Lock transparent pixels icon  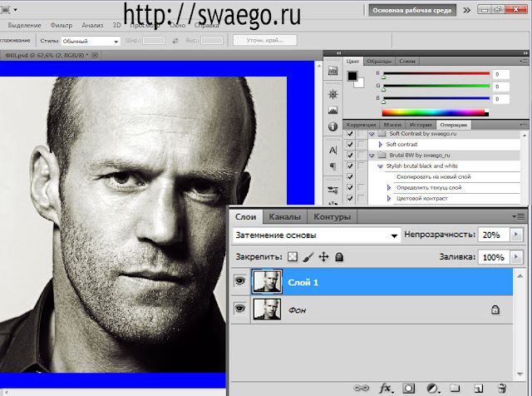292,257
